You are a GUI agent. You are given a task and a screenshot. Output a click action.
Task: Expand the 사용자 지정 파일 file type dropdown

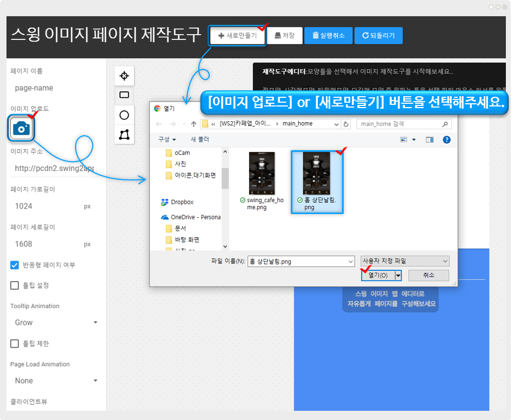click(404, 261)
